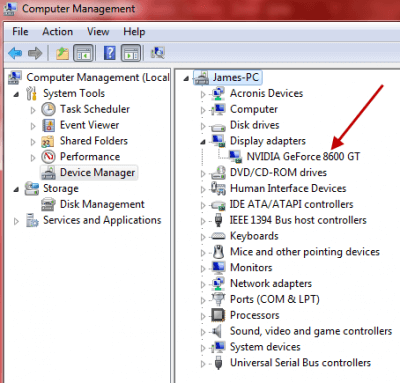Image resolution: width=400 pixels, height=383 pixels.
Task: Open the Action menu
Action: [57, 32]
